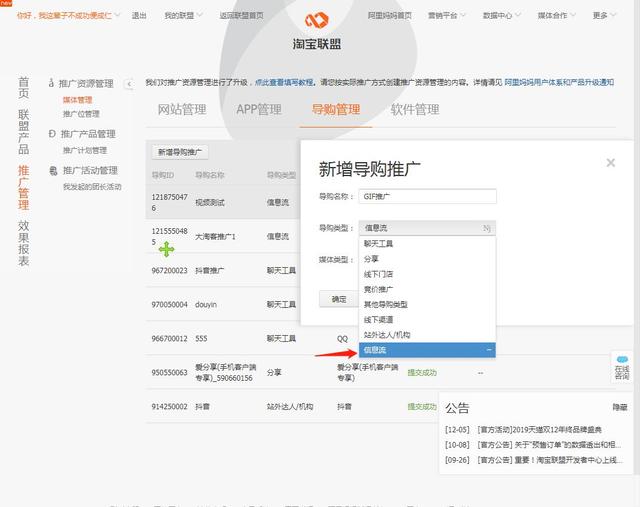Open the 导购类型 dropdown
Image resolution: width=640 pixels, height=507 pixels.
pos(427,228)
